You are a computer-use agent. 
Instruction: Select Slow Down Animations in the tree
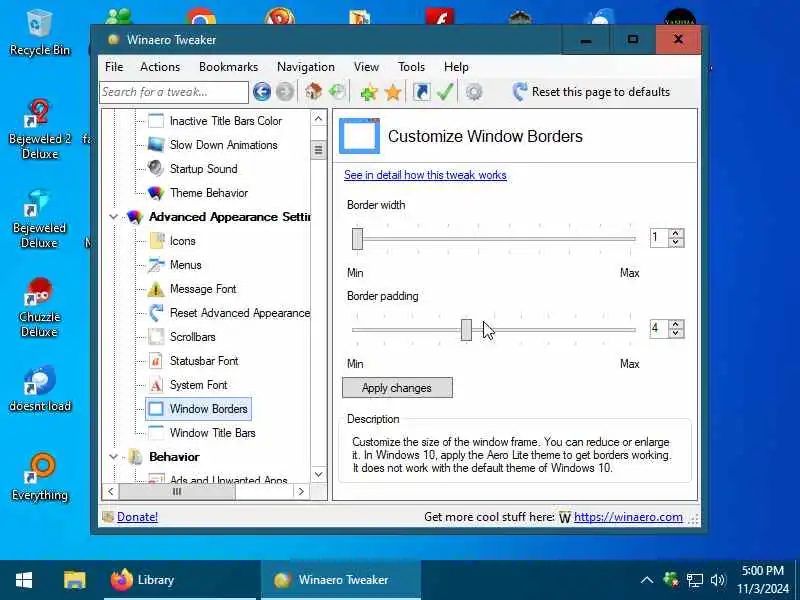(x=223, y=145)
